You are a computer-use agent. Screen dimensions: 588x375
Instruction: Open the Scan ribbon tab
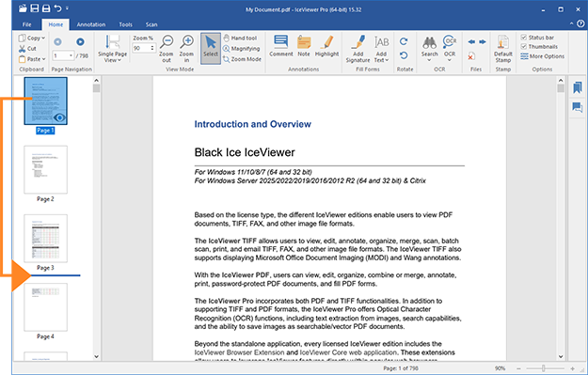[151, 24]
